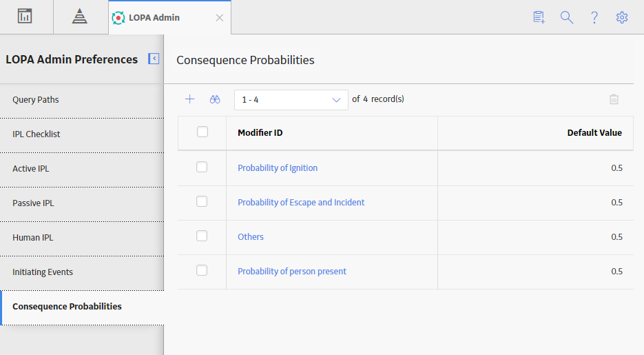Click the trash delete icon

click(614, 99)
